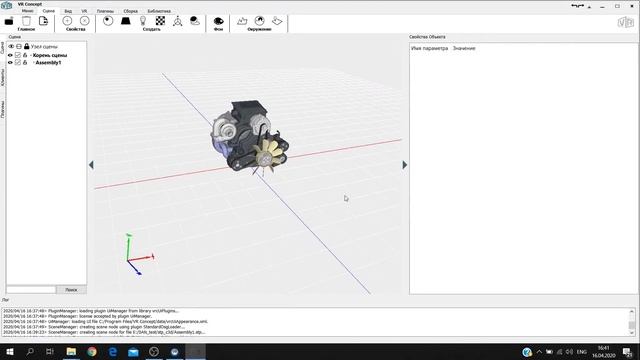Click the last log line about Assembly1.stp

pyautogui.click(x=104, y=332)
